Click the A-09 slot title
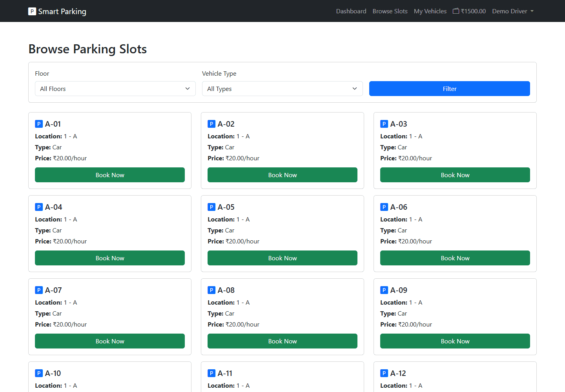565x392 pixels. point(399,290)
